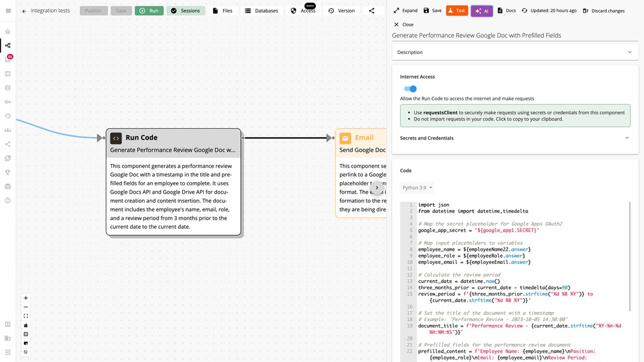Disable Internet Access with the blue toggle
The width and height of the screenshot is (644, 362).
coord(409,89)
